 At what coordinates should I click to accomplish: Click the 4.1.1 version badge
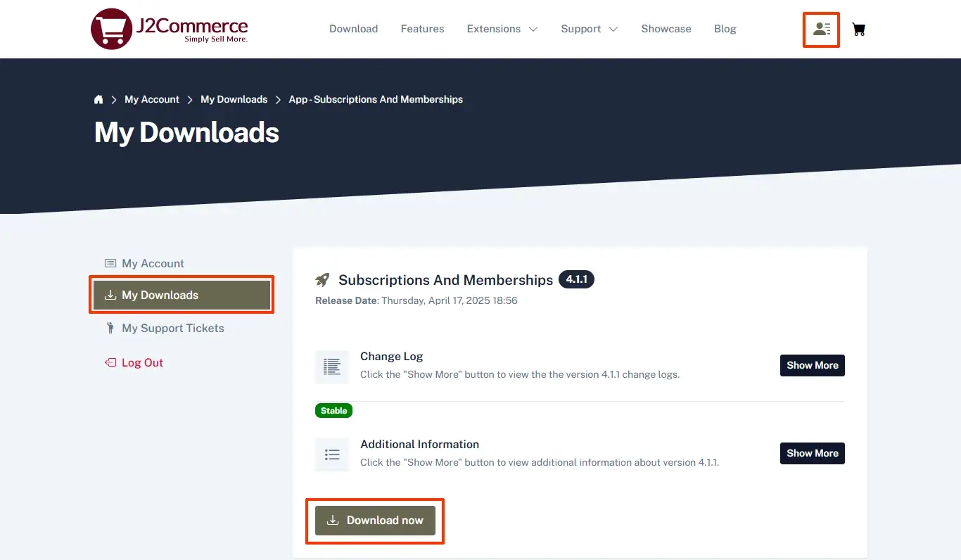tap(576, 279)
